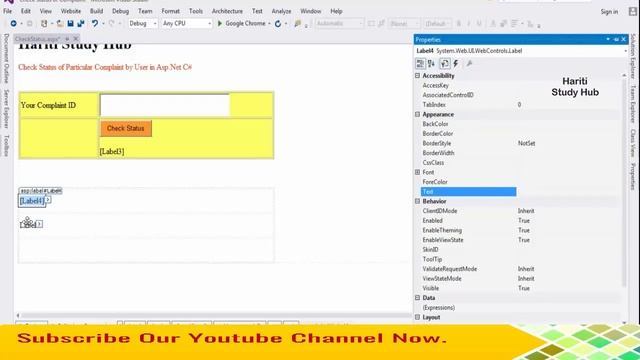This screenshot has width=640, height=360.
Task: Select the Text property row
Action: tap(519, 192)
